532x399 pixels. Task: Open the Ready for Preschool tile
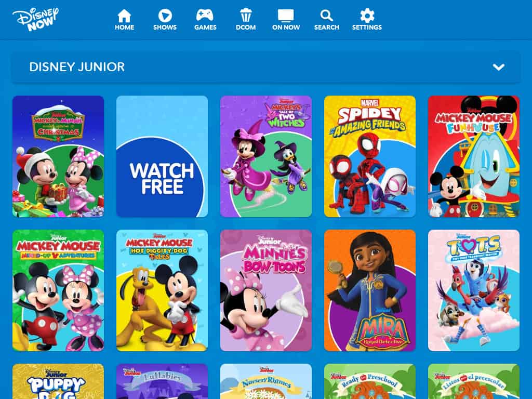pyautogui.click(x=370, y=381)
